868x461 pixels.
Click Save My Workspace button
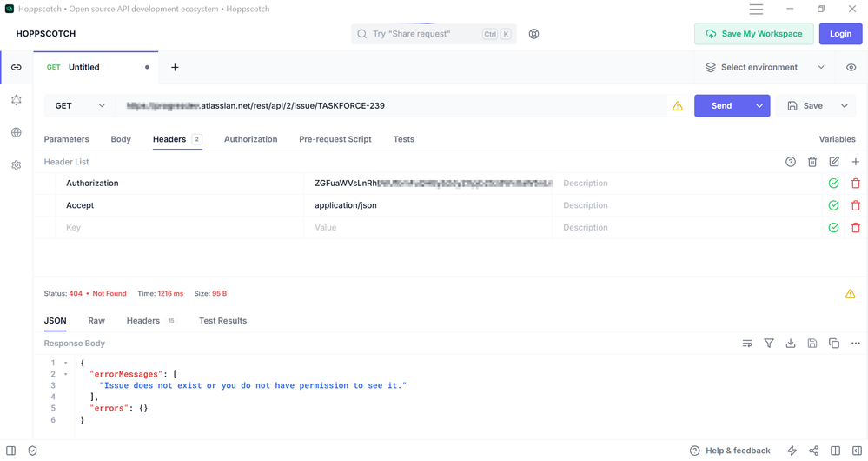coord(754,34)
